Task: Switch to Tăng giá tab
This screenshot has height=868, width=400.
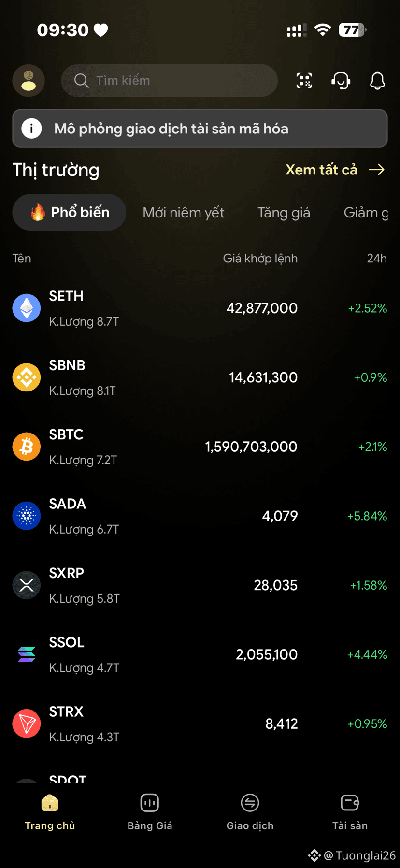Action: [284, 213]
